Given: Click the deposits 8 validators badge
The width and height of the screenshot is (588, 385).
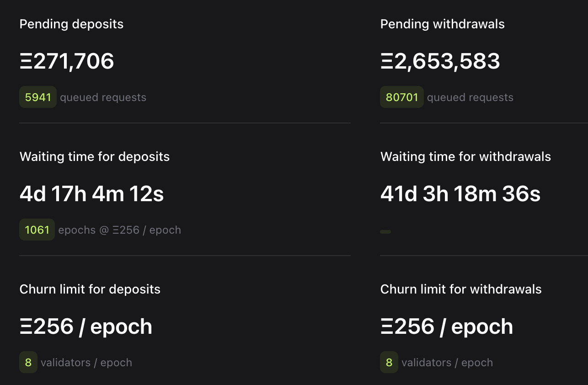Looking at the screenshot, I should [x=28, y=362].
